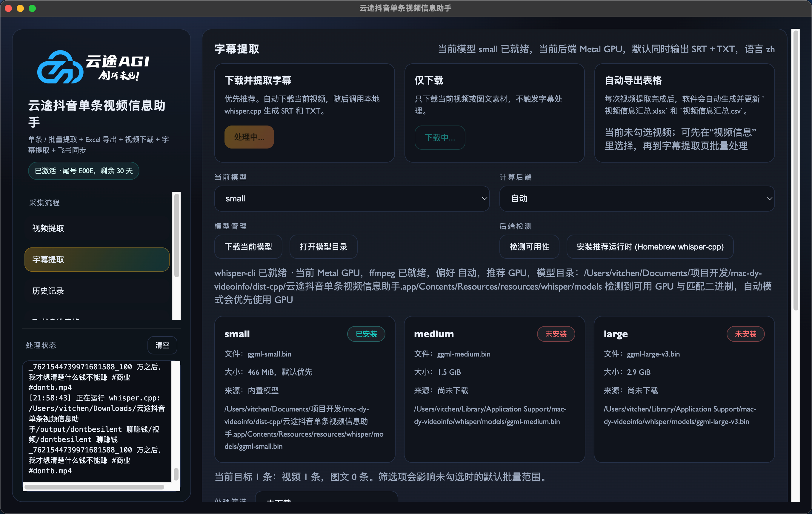Click the 已激活·尾号E00E activation badge
812x514 pixels.
[x=83, y=171]
